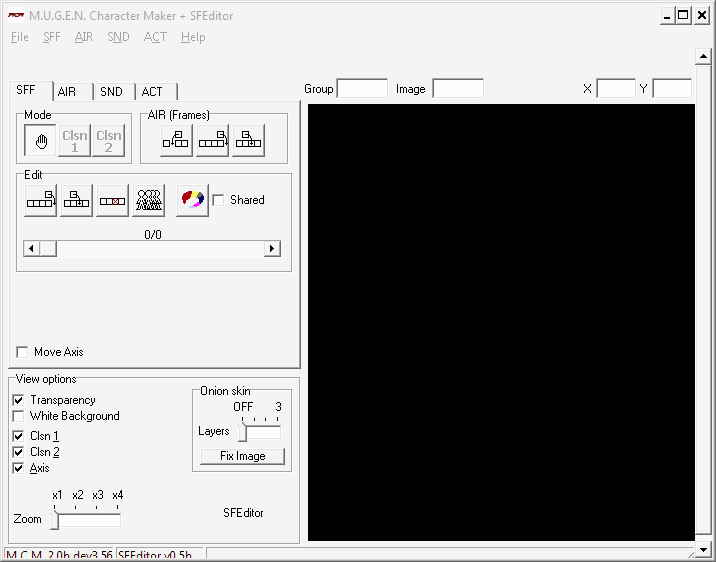Image resolution: width=716 pixels, height=562 pixels.
Task: Open the AIR menu
Action: pos(84,37)
